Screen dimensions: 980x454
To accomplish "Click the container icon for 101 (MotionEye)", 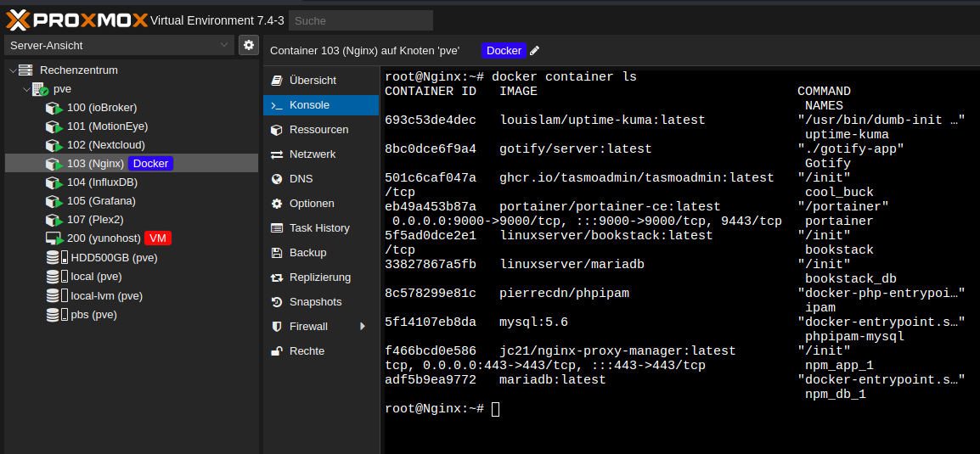I will pos(55,126).
